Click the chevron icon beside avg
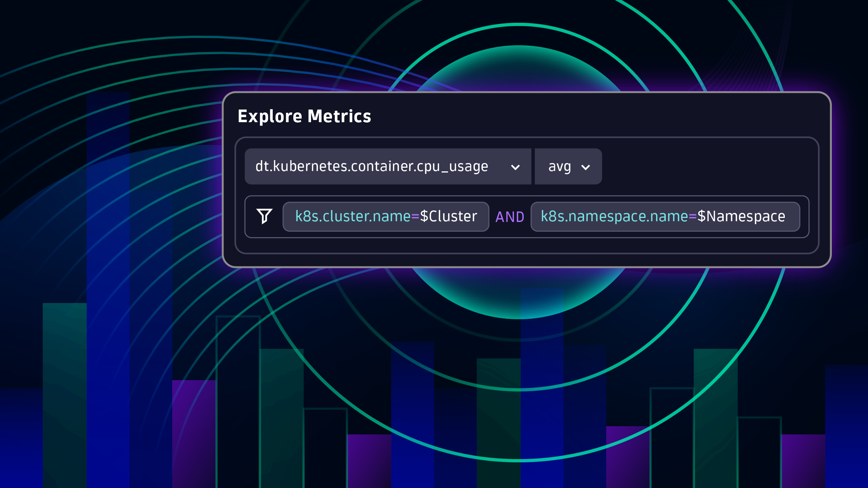The width and height of the screenshot is (868, 488). pyautogui.click(x=586, y=167)
